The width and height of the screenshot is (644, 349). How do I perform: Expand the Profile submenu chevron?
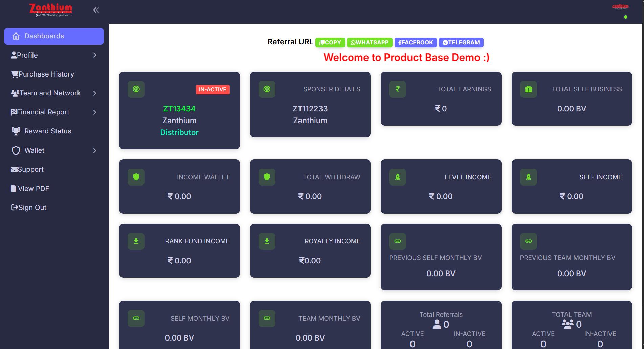[x=95, y=55]
